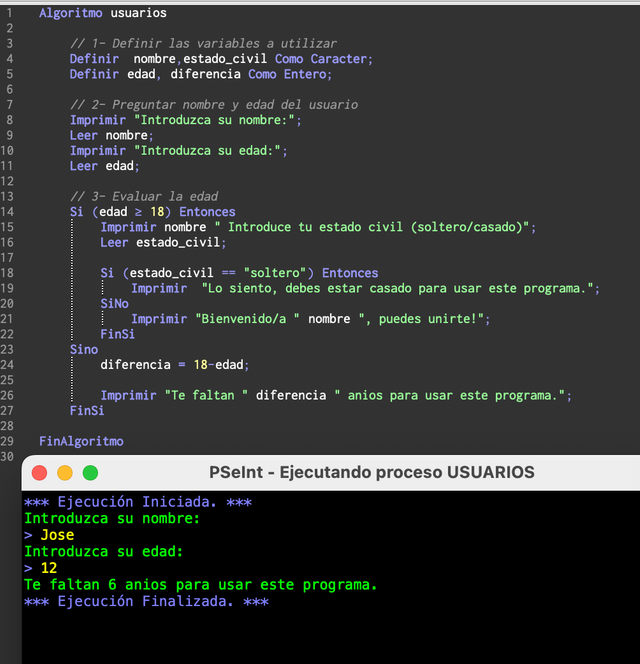Click 'Definir nombre,estado_civil Como Caracter;' line
The width and height of the screenshot is (640, 664).
[221, 59]
